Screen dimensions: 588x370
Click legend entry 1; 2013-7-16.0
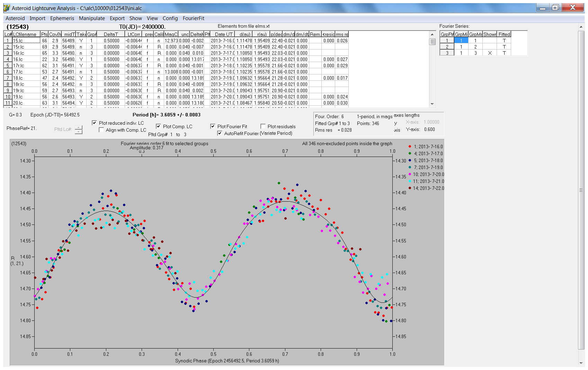pos(426,147)
